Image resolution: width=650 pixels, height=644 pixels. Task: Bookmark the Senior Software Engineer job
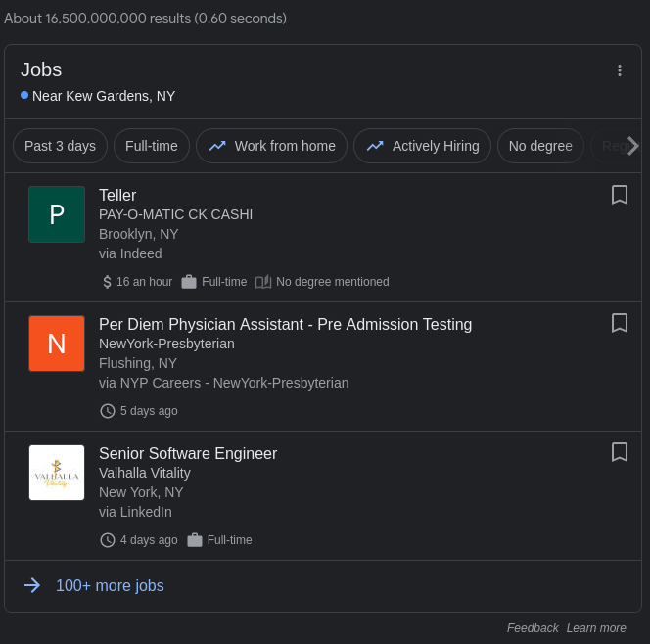pyautogui.click(x=619, y=452)
